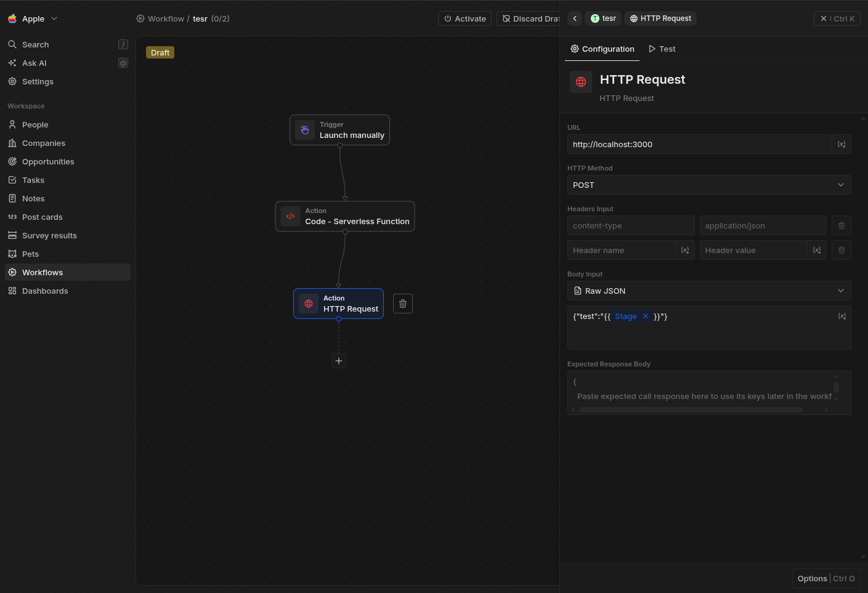Click the Settings gear icon

[12, 81]
